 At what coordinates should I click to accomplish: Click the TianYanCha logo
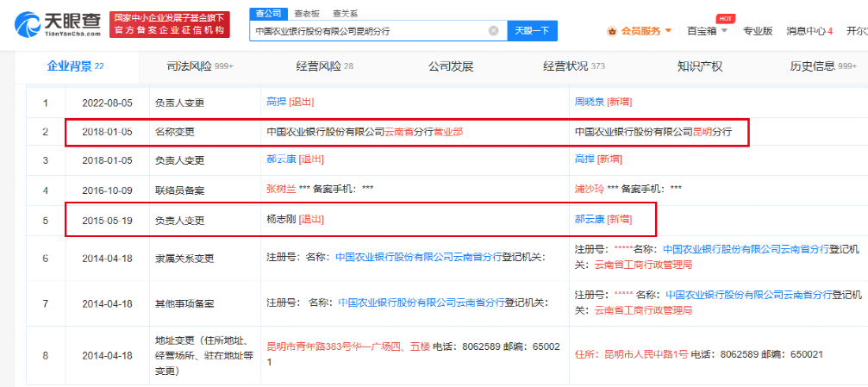tap(58, 24)
